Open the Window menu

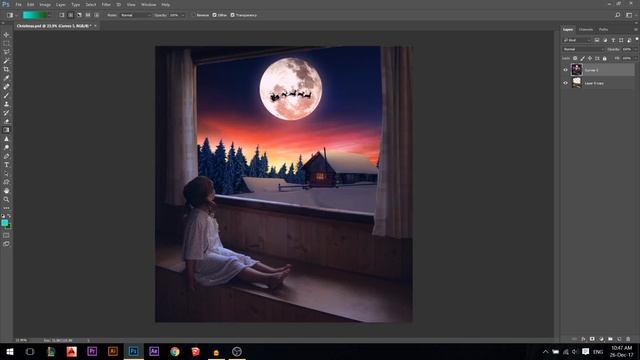coord(148,4)
